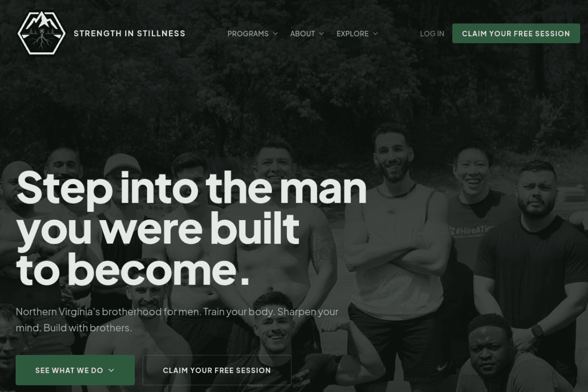Image resolution: width=588 pixels, height=392 pixels.
Task: Open the Programs navigation menu
Action: (x=253, y=34)
